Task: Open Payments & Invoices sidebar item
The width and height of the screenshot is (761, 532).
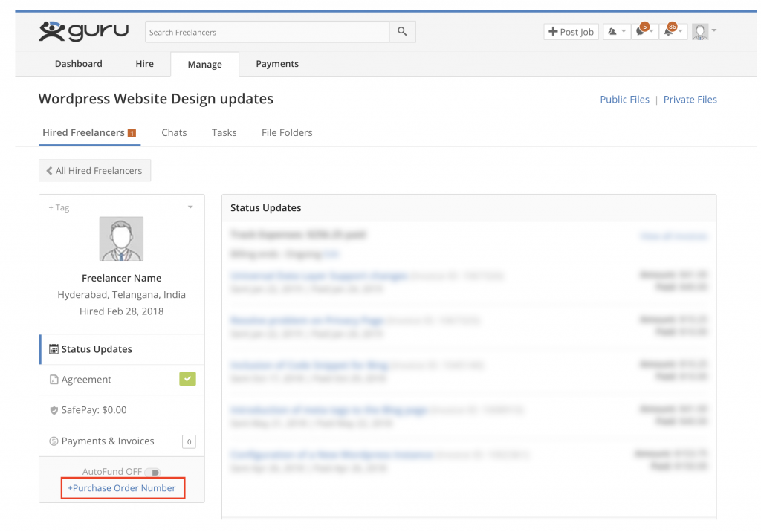Action: [122, 441]
